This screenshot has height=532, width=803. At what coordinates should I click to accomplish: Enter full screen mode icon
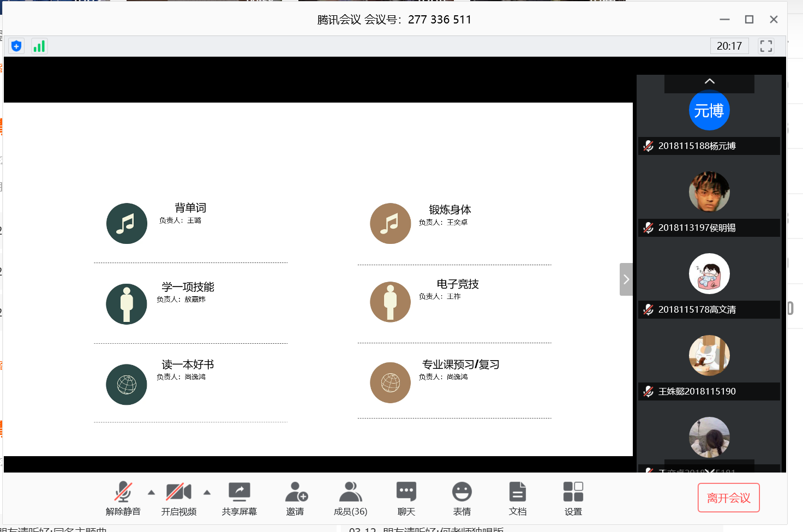tap(766, 46)
